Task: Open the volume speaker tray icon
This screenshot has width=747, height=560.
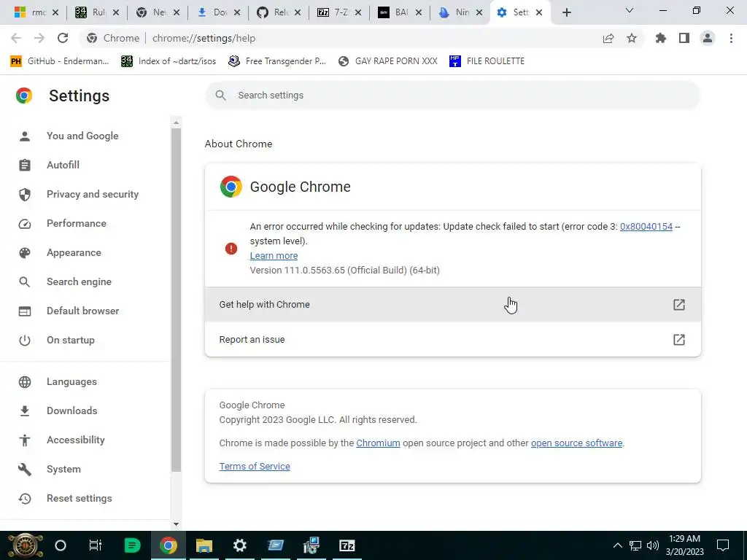Action: [653, 545]
